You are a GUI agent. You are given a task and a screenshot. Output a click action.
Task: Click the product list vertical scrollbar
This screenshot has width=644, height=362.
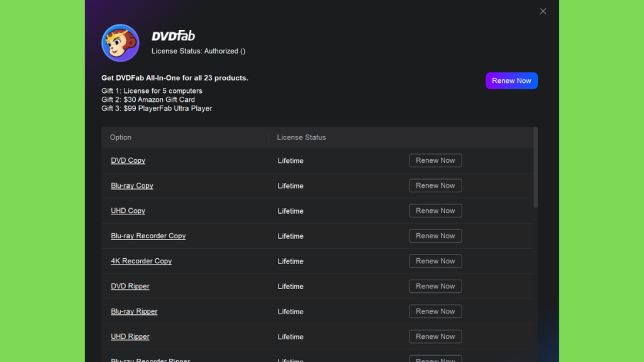point(536,167)
